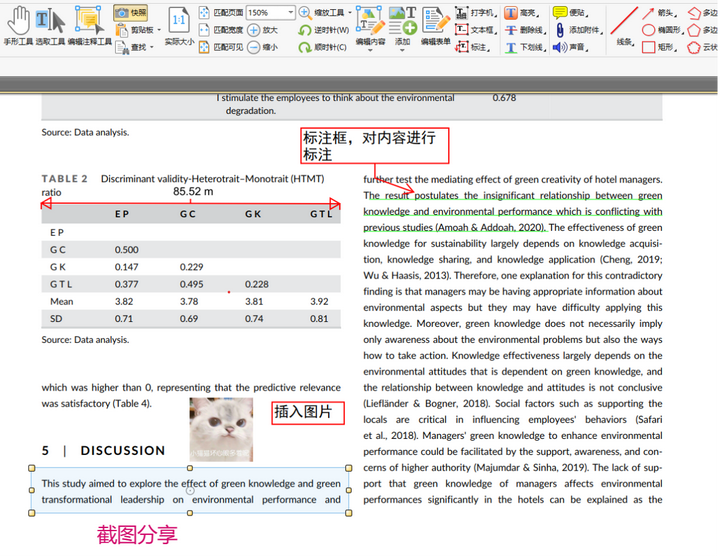Open the Add (添加) content dropdown
Viewport: 720px width, 559px height.
coord(402,28)
